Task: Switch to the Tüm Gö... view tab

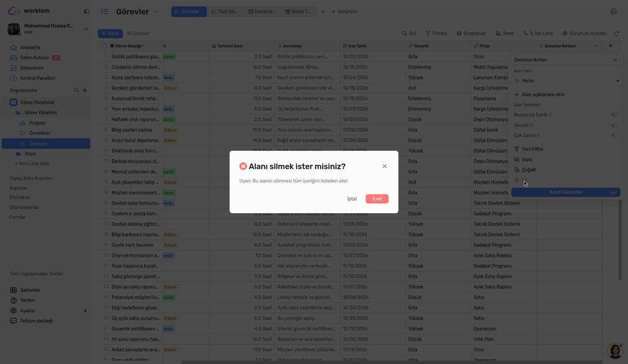Action: 224,12
